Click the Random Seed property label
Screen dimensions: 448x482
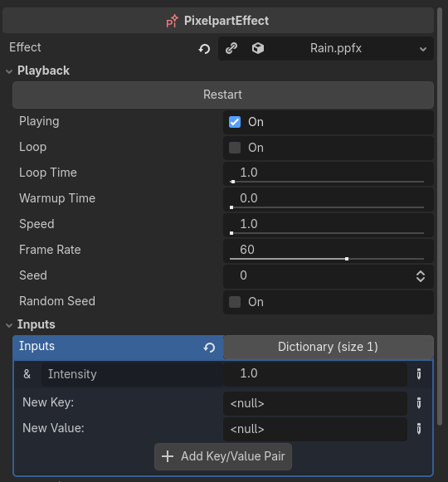[x=57, y=301]
